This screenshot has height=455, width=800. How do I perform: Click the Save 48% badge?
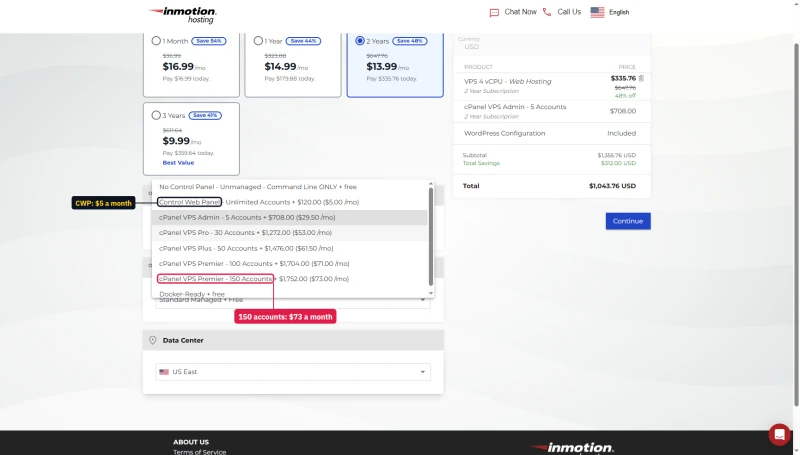point(410,41)
